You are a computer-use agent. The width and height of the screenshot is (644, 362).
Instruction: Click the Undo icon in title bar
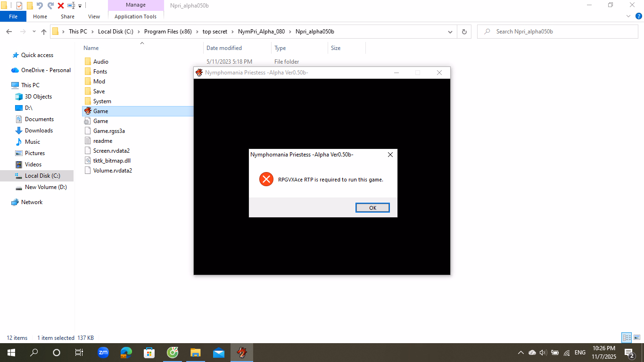coord(40,6)
